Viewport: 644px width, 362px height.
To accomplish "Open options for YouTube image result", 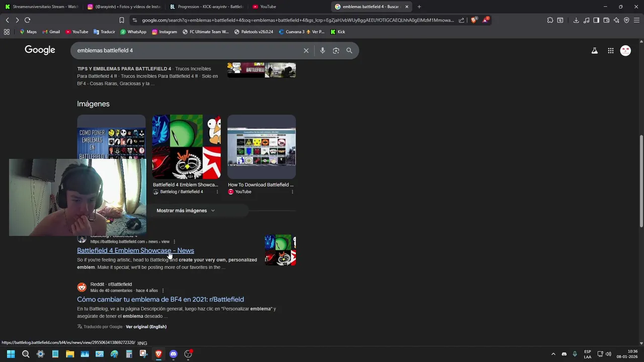I will coord(292,192).
